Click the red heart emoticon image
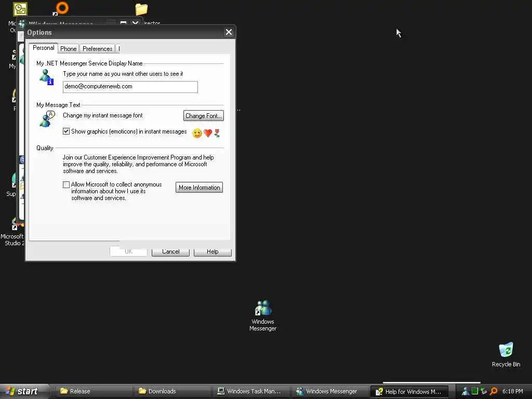The width and height of the screenshot is (532, 399). [208, 133]
